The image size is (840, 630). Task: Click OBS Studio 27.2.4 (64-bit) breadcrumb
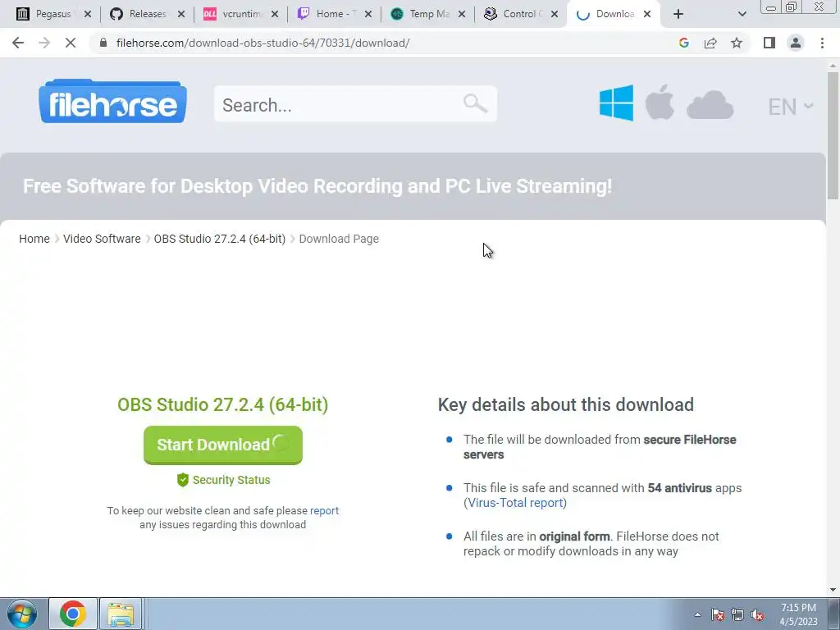(220, 239)
